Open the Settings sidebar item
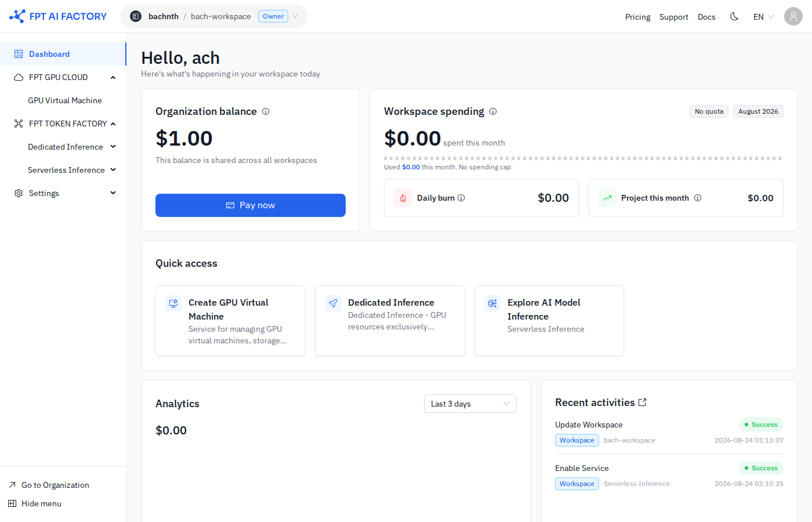 click(x=63, y=193)
